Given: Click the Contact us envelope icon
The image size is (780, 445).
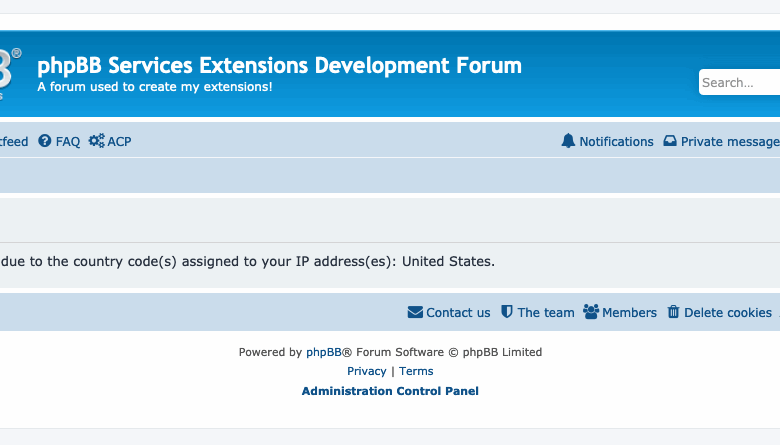Looking at the screenshot, I should tap(415, 312).
